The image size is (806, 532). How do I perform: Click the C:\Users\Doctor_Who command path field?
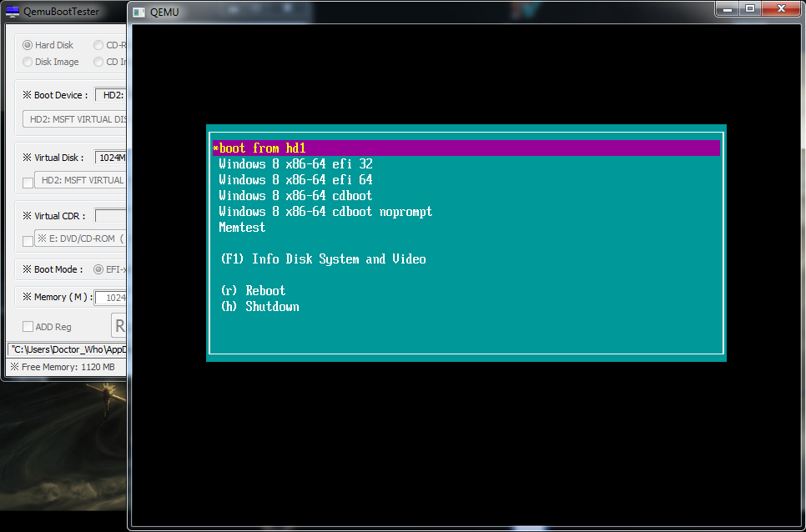pos(68,349)
